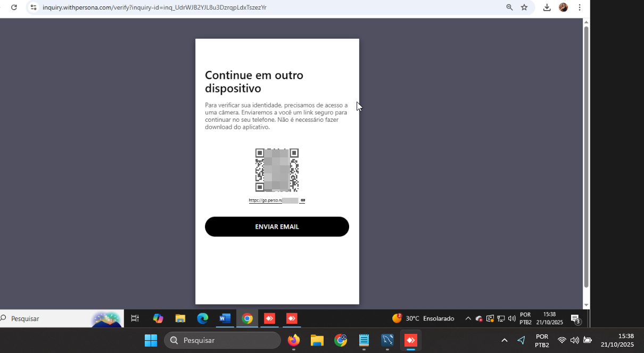
Task: Open Notepad from Windows 11 taskbar
Action: pyautogui.click(x=364, y=340)
